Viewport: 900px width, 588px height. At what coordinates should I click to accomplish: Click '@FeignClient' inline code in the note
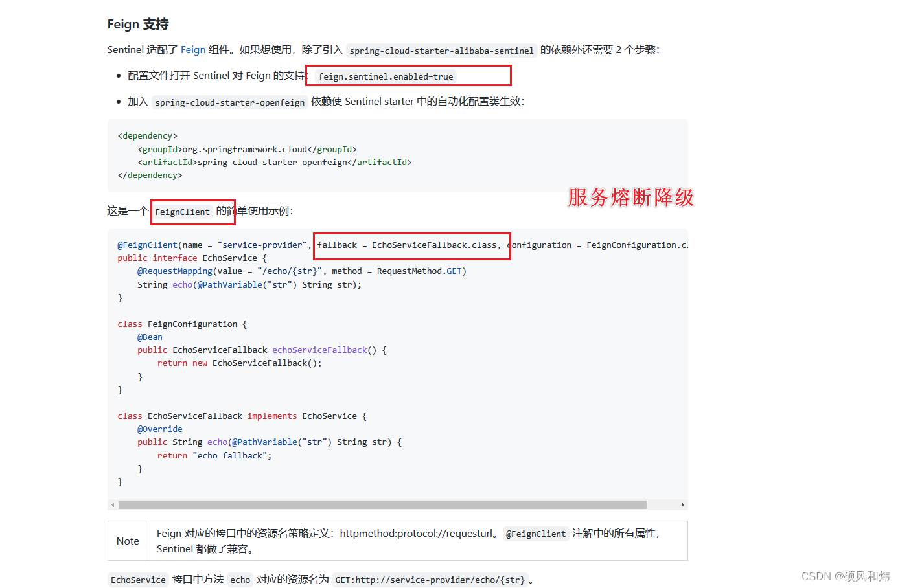pyautogui.click(x=536, y=534)
